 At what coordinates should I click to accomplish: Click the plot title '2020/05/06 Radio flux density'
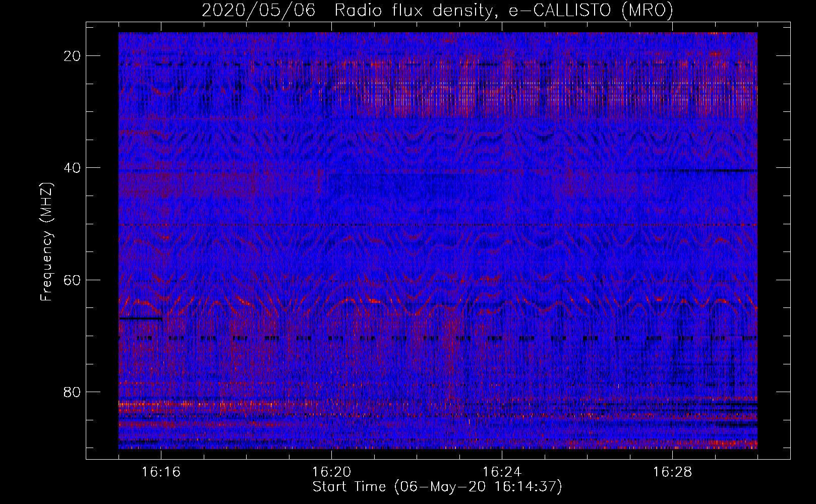coord(437,11)
